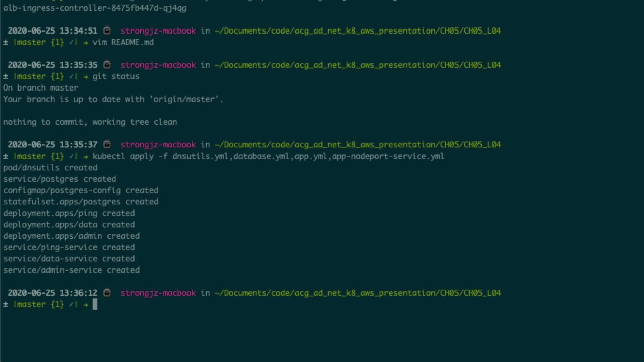
Task: Click the alb-ingress-controller pod name at top
Action: pos(95,8)
